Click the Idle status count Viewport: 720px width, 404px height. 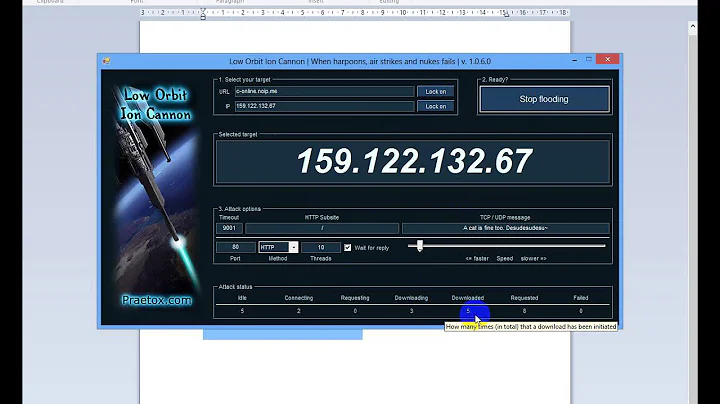coord(242,311)
